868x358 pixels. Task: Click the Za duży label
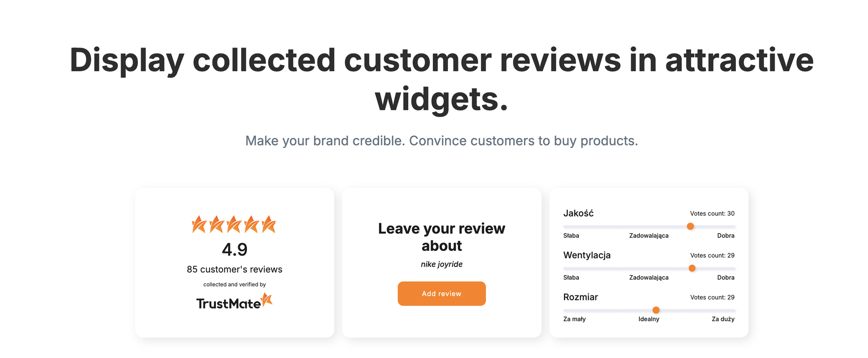click(x=723, y=319)
